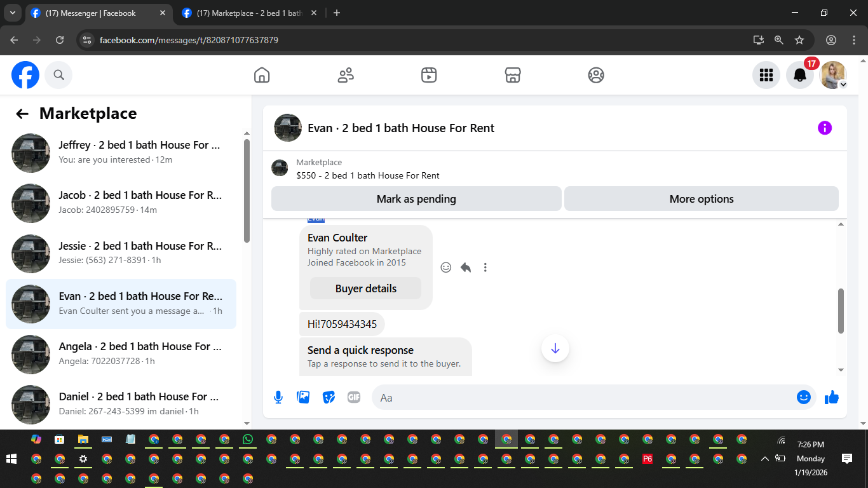Open more options three dots on message

click(x=485, y=268)
